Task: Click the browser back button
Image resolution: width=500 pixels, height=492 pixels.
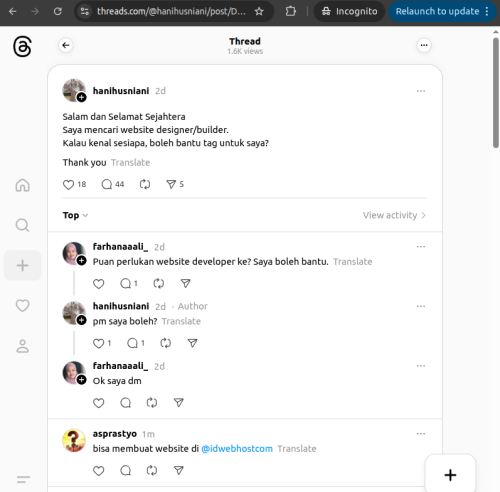Action: 13,12
